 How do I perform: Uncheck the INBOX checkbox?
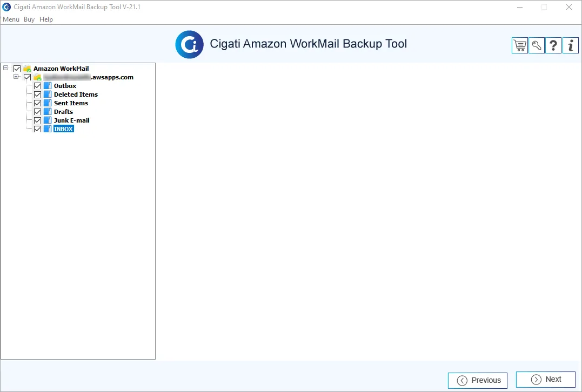[x=37, y=129]
